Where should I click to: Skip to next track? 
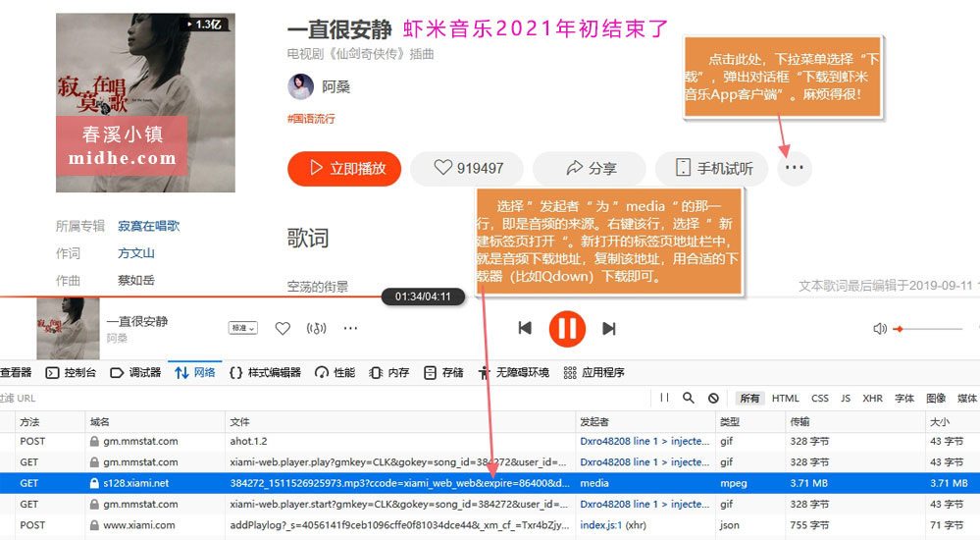pyautogui.click(x=609, y=328)
